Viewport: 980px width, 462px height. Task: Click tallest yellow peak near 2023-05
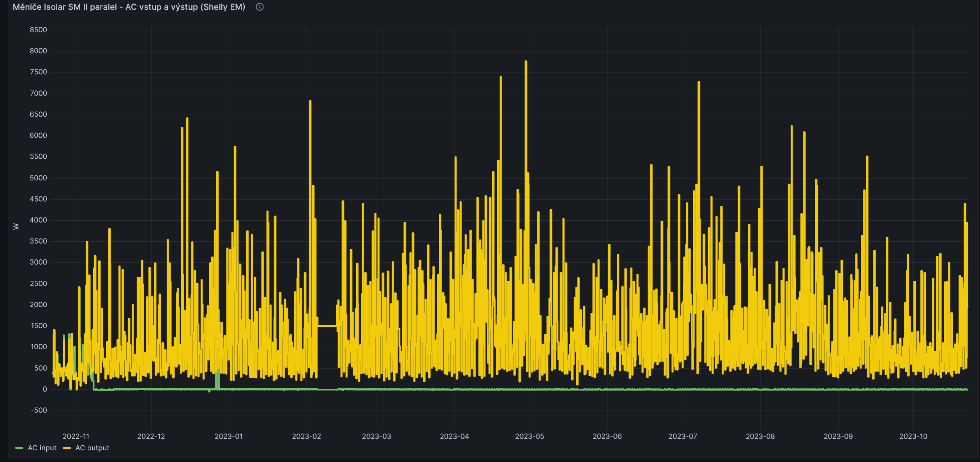pos(526,62)
